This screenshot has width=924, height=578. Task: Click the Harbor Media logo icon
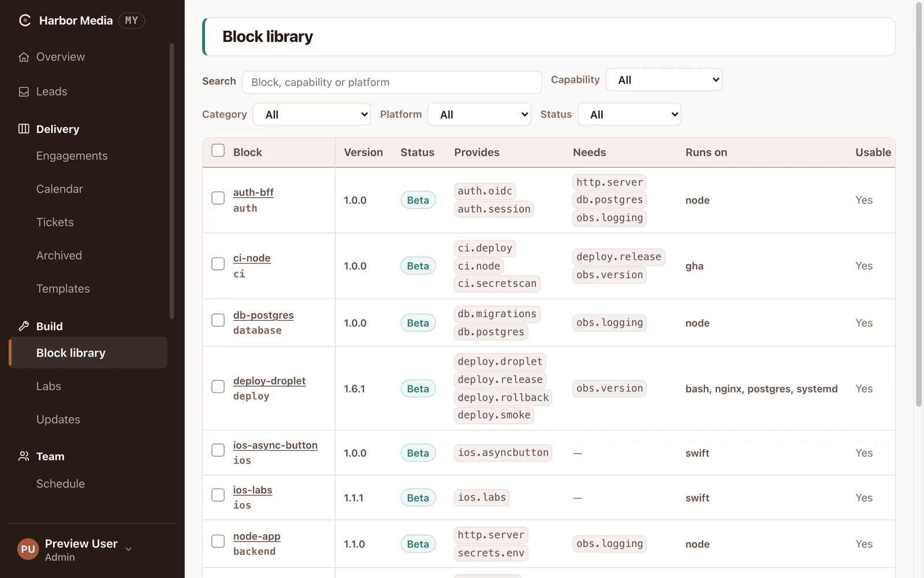tap(25, 20)
